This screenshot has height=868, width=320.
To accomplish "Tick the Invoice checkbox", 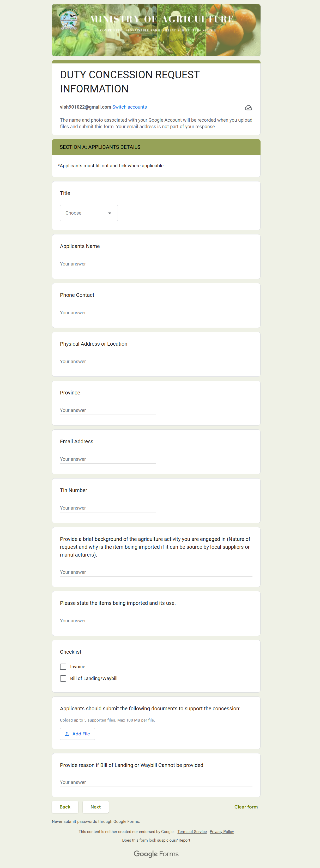I will tap(63, 666).
